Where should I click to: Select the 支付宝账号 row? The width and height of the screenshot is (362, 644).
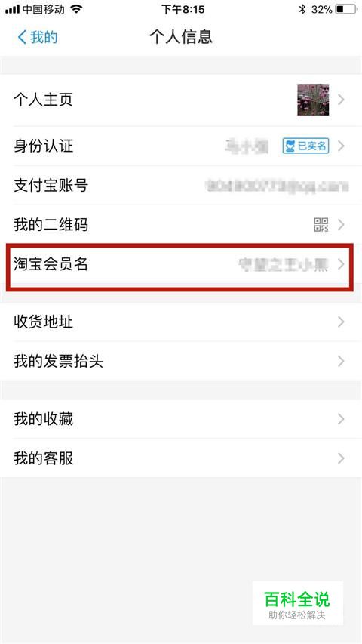[x=181, y=186]
